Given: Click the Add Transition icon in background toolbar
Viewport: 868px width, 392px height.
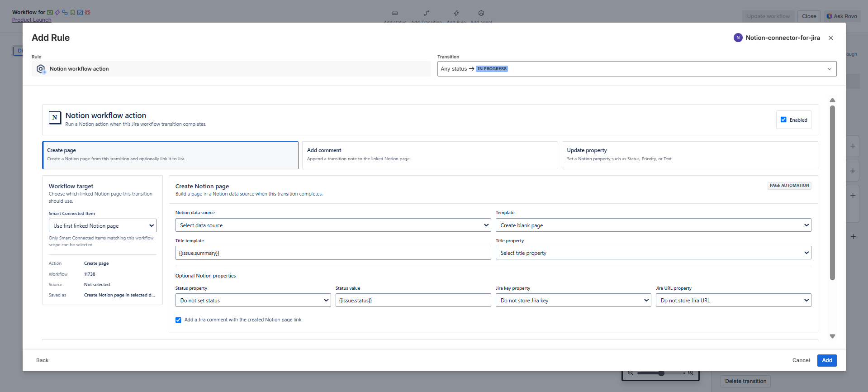Looking at the screenshot, I should pyautogui.click(x=427, y=13).
